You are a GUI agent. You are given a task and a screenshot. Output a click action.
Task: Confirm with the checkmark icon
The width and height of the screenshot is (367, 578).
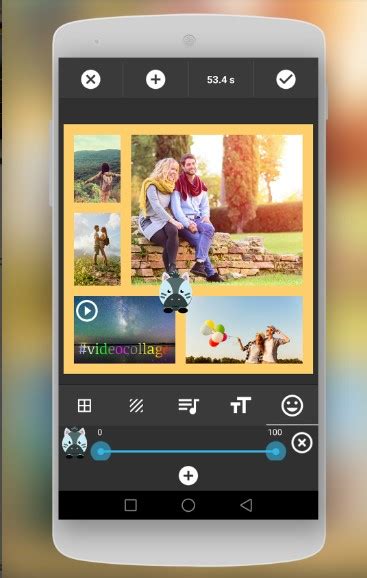[x=286, y=79]
